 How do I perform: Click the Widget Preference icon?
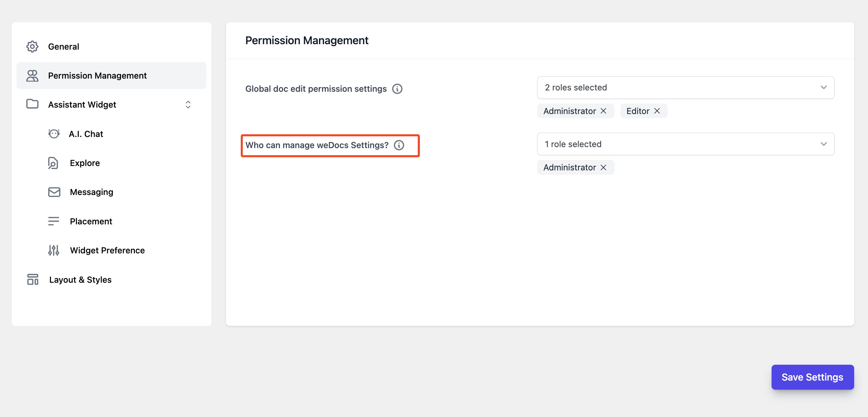54,250
